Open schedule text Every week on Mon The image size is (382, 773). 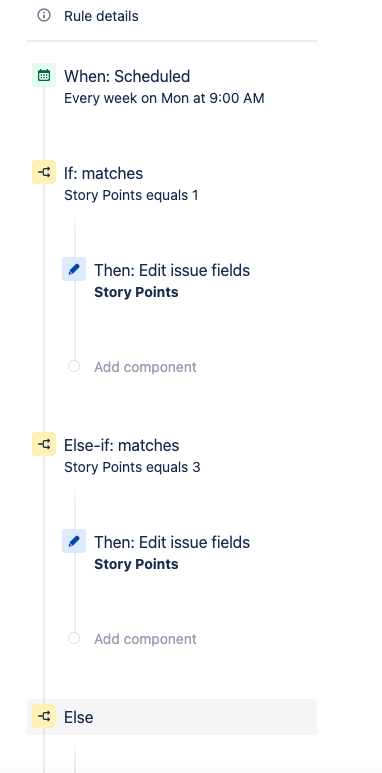tap(164, 98)
